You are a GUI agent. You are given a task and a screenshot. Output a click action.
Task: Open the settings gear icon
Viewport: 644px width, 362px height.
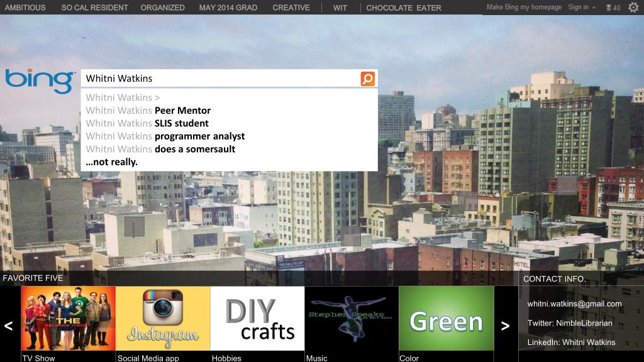click(633, 8)
